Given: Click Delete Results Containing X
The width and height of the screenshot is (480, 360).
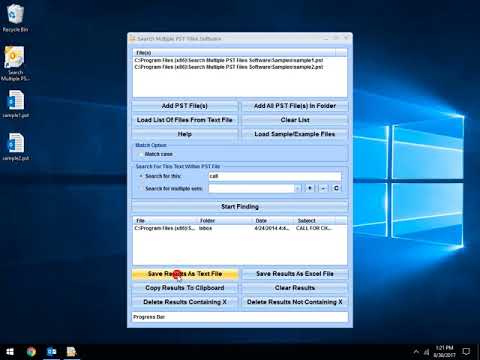Looking at the screenshot, I should 185,302.
